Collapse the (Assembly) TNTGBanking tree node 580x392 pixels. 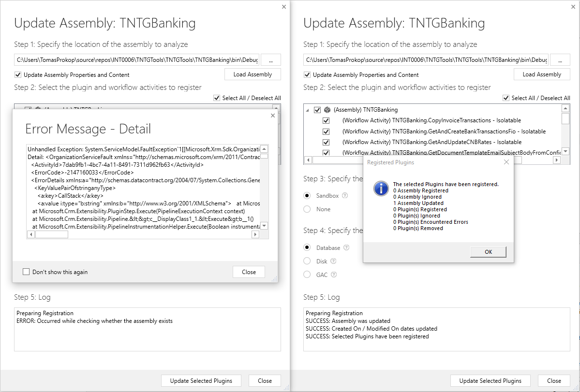[x=307, y=110]
